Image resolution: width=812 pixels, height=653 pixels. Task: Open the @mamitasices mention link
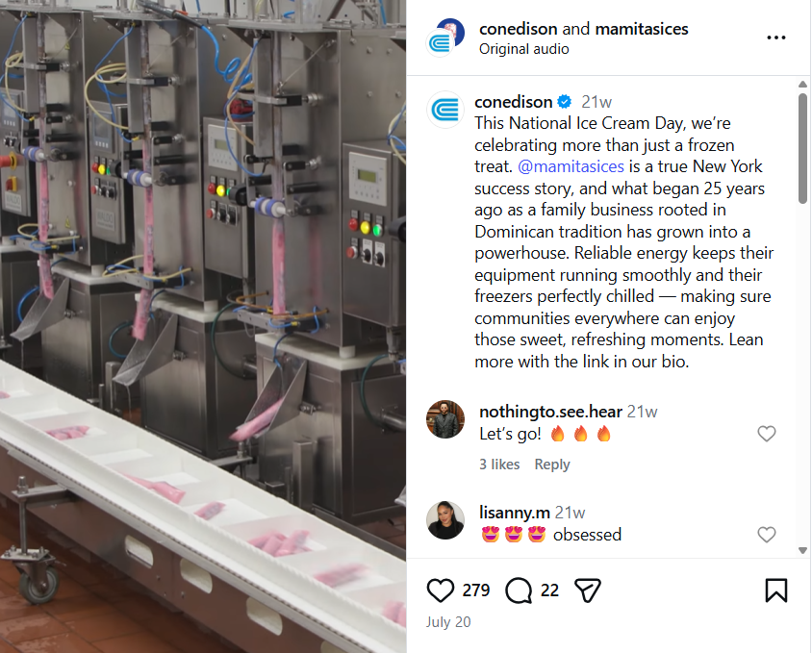571,166
